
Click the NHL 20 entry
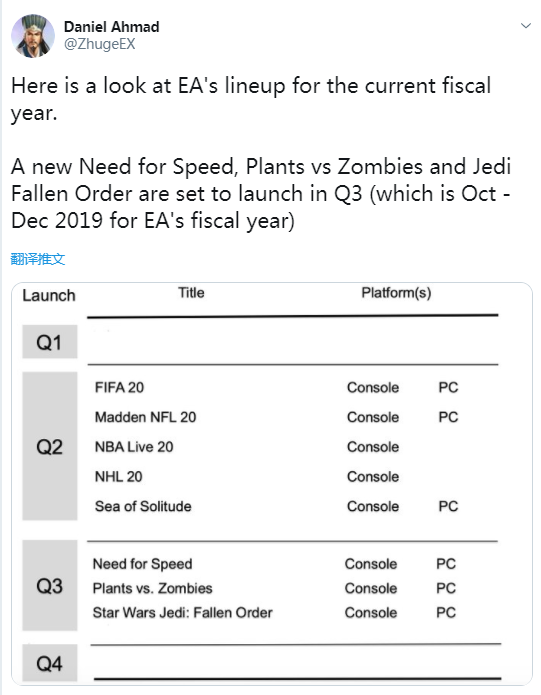click(x=118, y=476)
